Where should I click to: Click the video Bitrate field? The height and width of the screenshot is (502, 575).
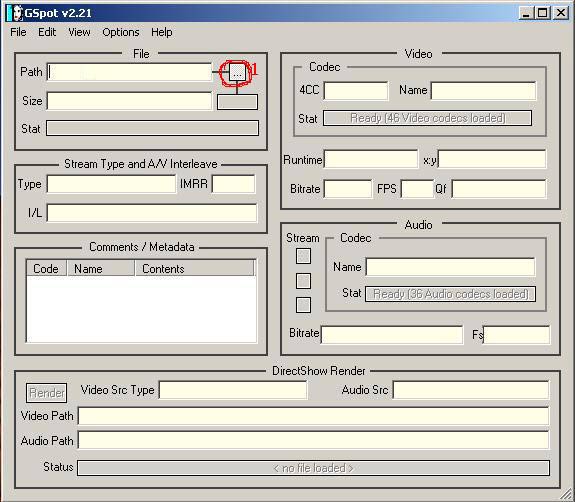348,189
